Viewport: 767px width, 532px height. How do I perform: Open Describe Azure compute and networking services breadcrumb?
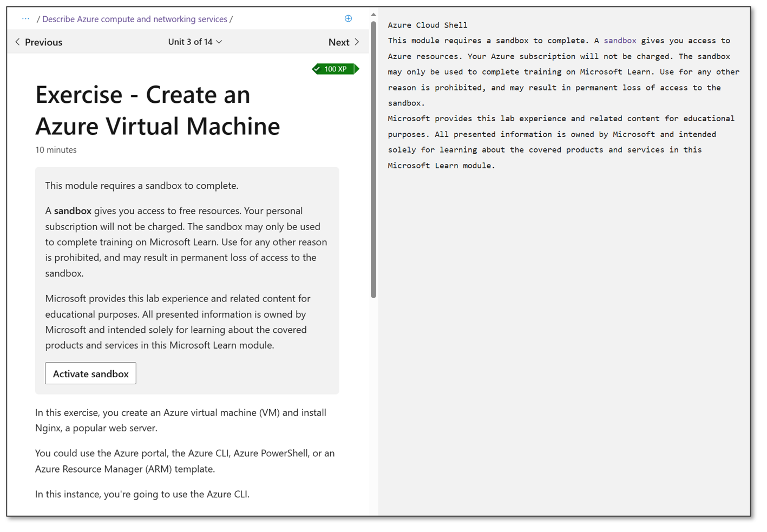(x=135, y=19)
